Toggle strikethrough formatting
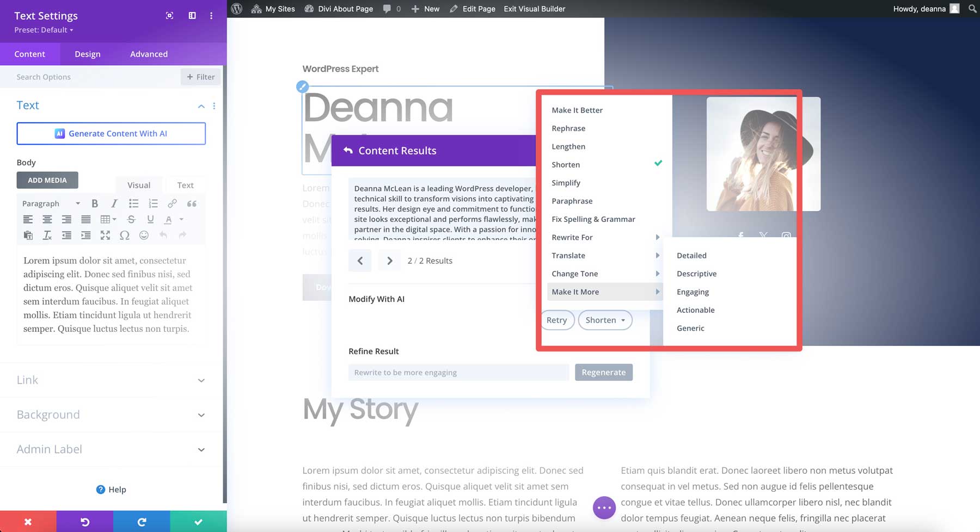The width and height of the screenshot is (980, 532). tap(131, 219)
